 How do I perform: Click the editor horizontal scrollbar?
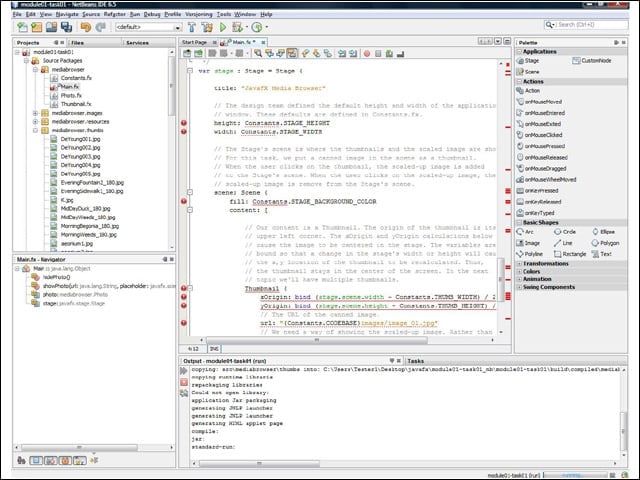[317, 340]
